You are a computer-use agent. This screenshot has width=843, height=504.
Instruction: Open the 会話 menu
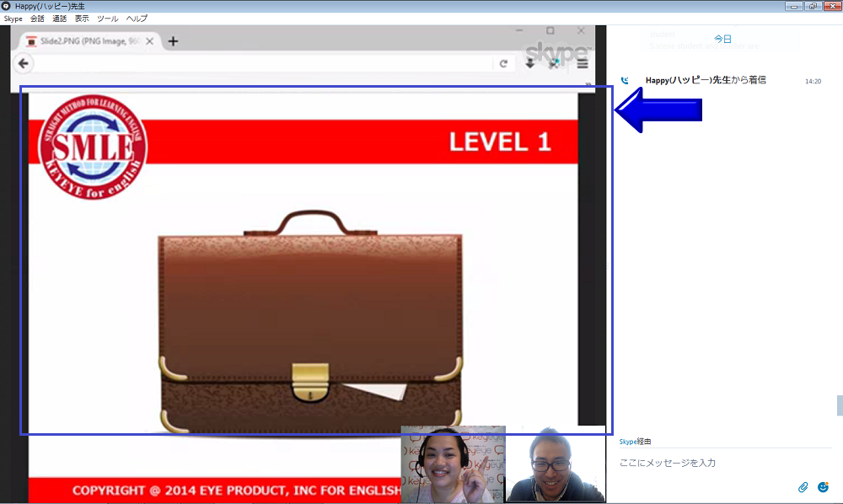[37, 19]
